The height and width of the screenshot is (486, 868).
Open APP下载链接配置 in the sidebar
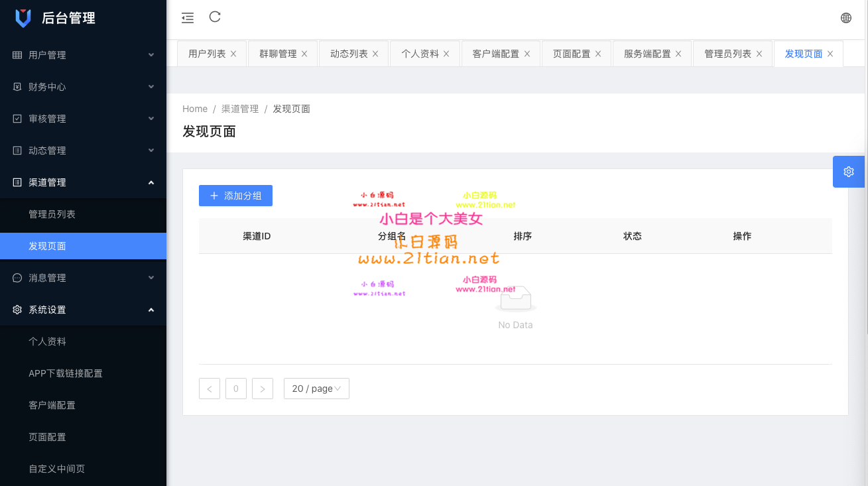coord(83,373)
